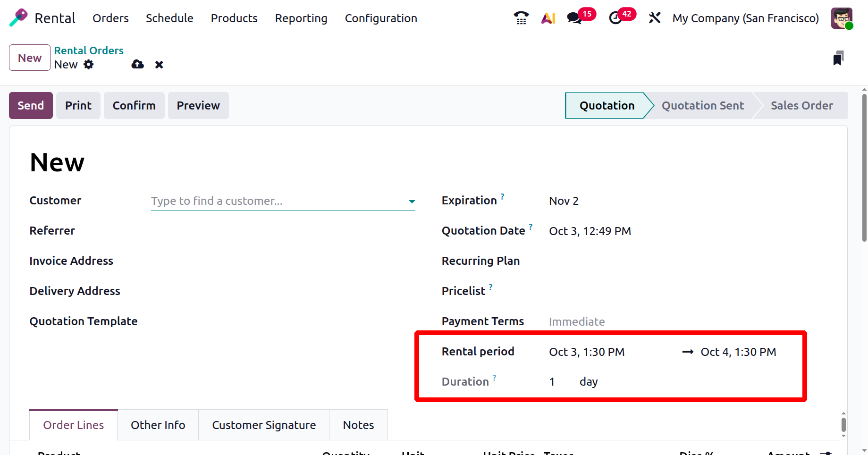Expand the Customer dropdown arrow
Image resolution: width=868 pixels, height=455 pixels.
(412, 202)
